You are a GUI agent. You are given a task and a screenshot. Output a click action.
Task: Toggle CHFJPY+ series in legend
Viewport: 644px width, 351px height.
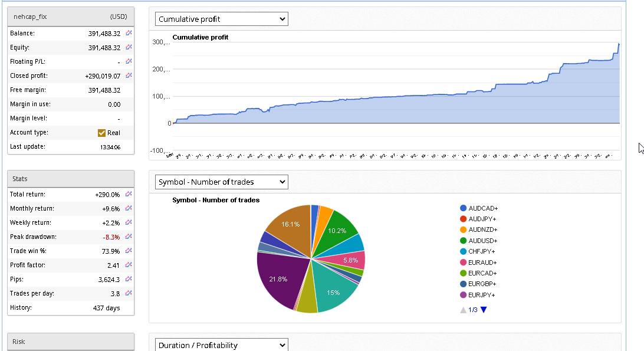482,251
